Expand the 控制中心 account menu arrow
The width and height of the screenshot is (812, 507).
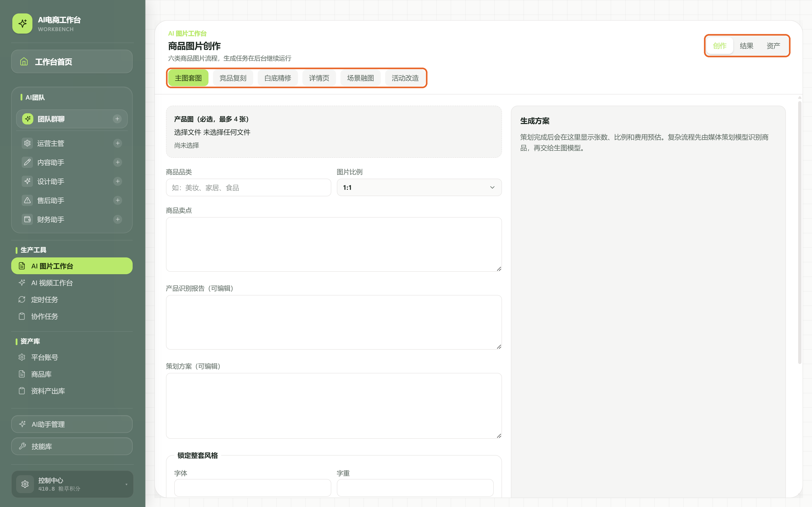pos(126,484)
